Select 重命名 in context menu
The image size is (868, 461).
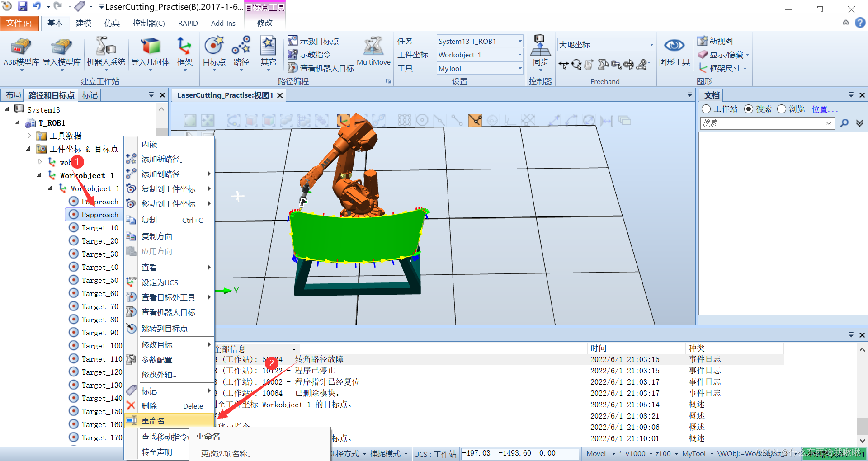point(170,421)
